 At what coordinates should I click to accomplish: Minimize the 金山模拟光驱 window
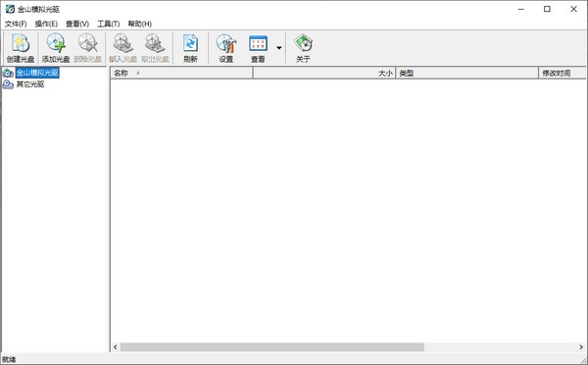(521, 9)
